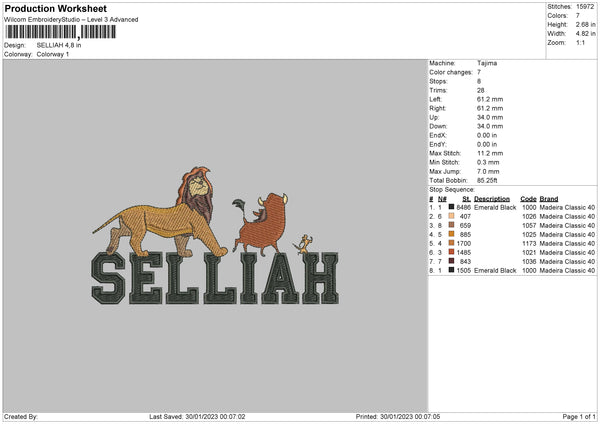
Task: Click the 'Brand' column header
Action: pyautogui.click(x=549, y=199)
